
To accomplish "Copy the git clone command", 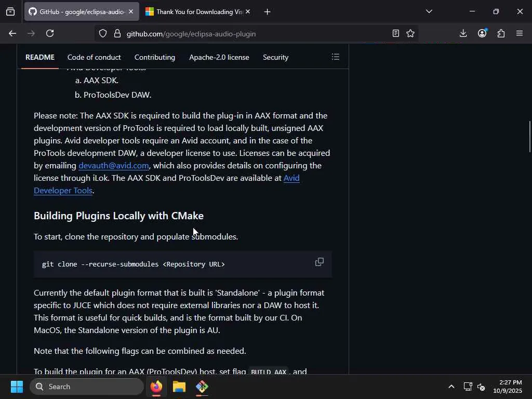I will (320, 262).
